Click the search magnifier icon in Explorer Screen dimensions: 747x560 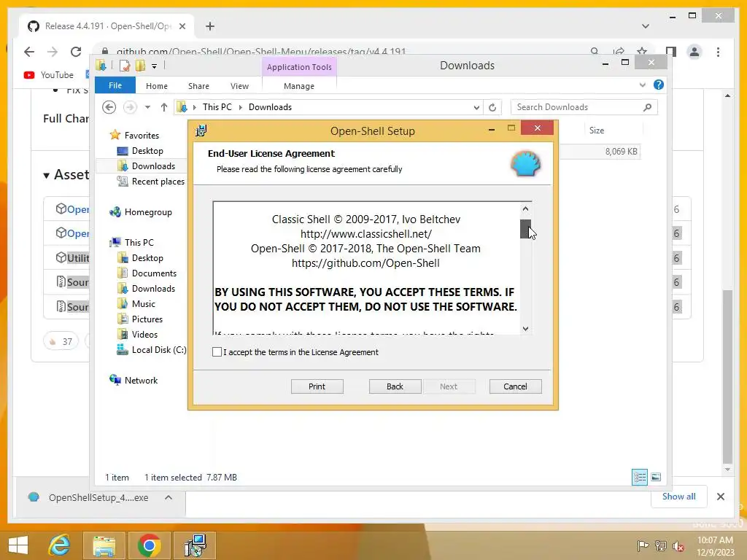(647, 107)
